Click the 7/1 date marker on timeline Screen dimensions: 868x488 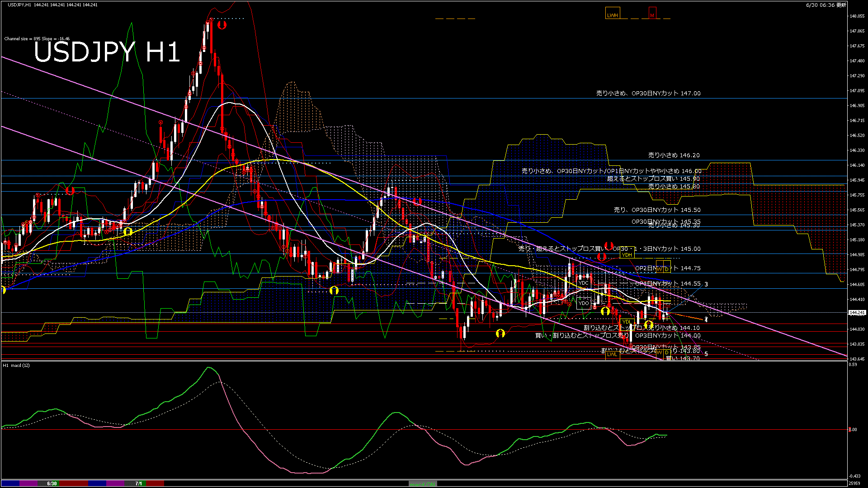point(138,483)
